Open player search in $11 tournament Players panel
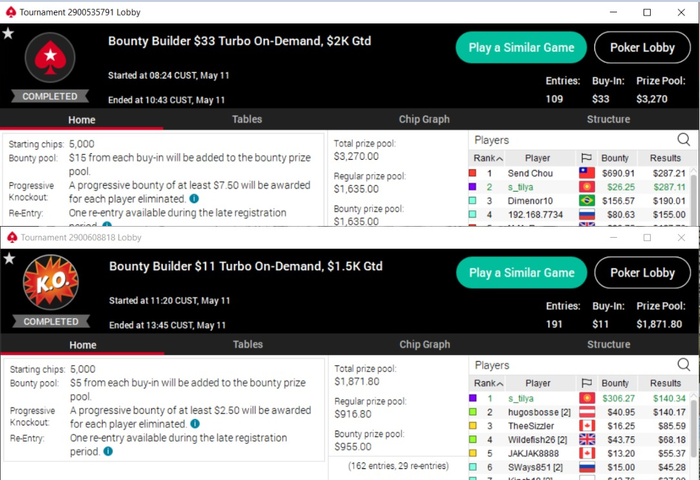700x480 pixels. pos(683,364)
